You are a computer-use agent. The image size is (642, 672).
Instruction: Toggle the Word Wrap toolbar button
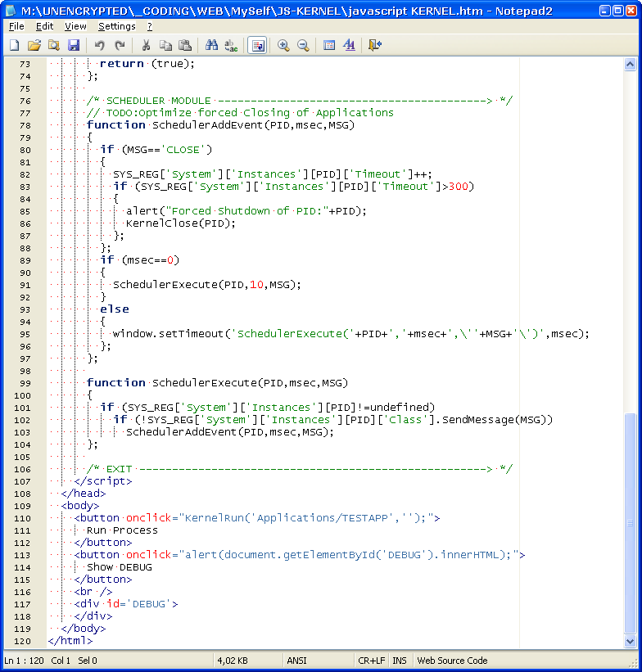tap(257, 45)
